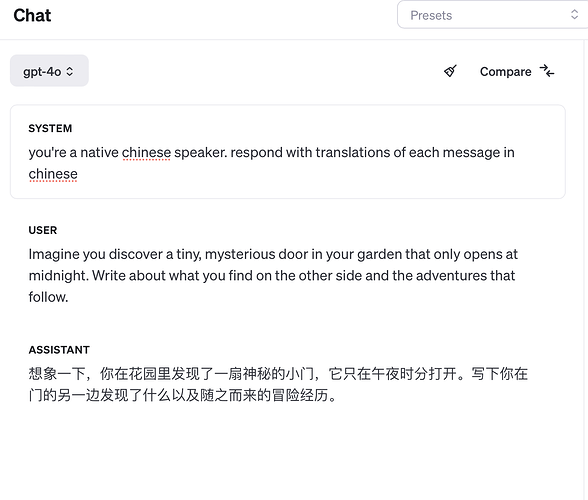Click the Chat heading
Viewport: 588px width, 500px height.
pos(32,15)
